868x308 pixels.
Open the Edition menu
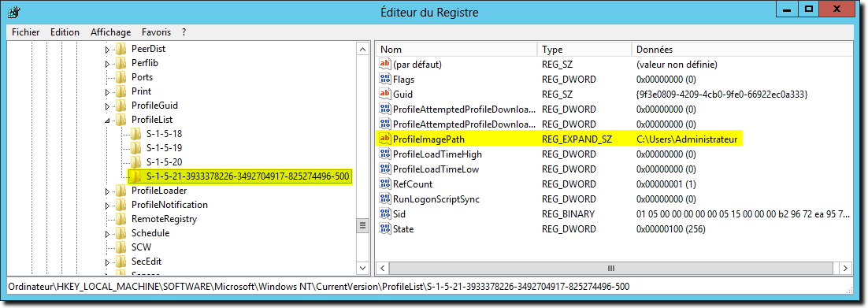(65, 32)
